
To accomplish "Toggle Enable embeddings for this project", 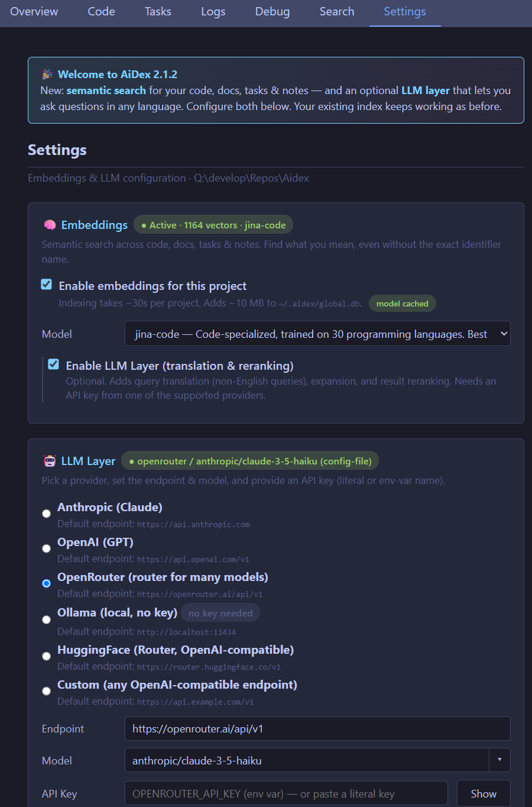I will tap(46, 285).
